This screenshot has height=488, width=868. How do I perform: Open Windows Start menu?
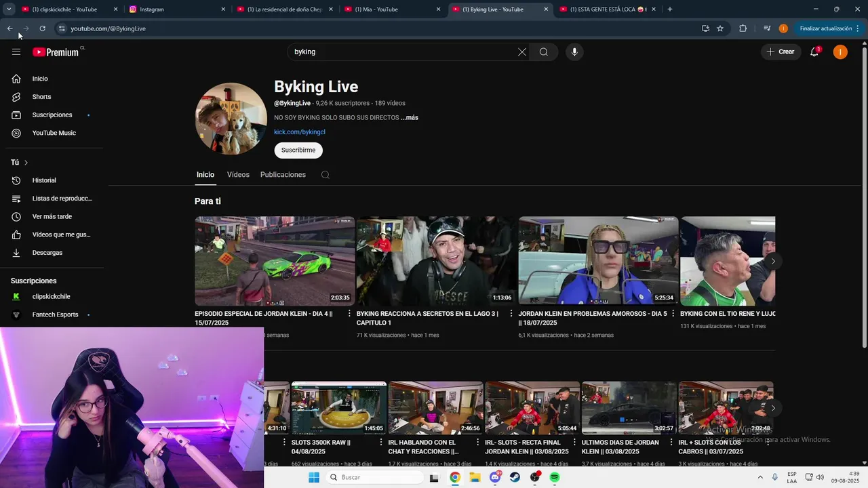[x=314, y=477]
